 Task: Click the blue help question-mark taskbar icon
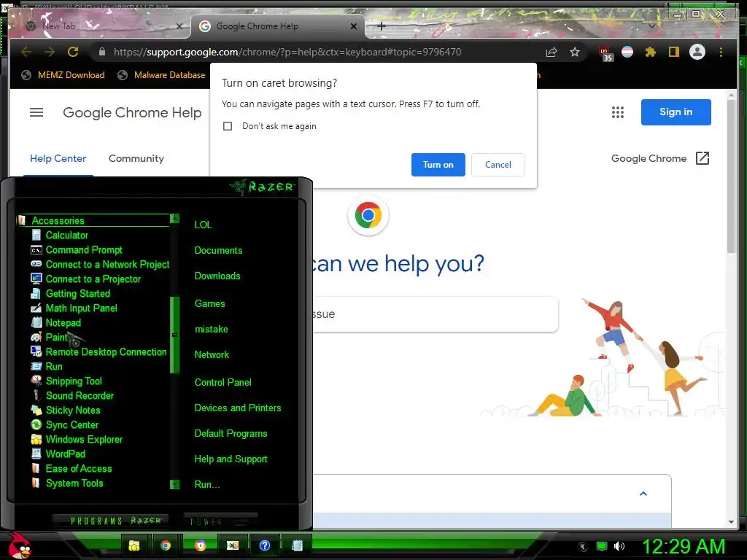(264, 545)
